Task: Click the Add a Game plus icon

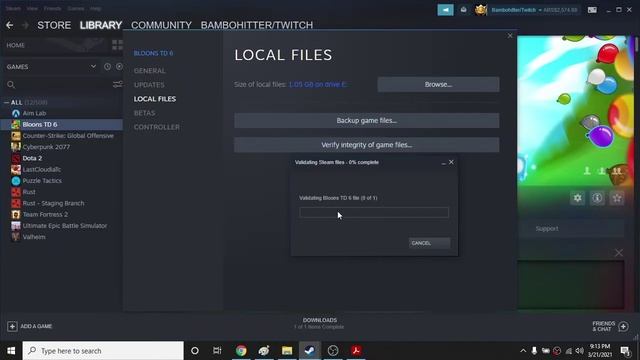Action: pos(12,326)
